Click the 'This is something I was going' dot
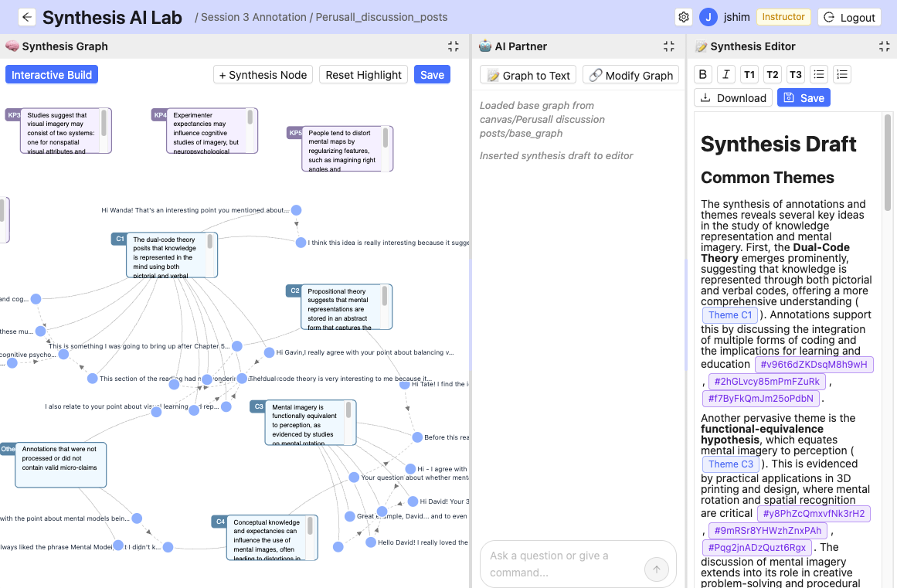This screenshot has height=588, width=897. click(x=237, y=346)
